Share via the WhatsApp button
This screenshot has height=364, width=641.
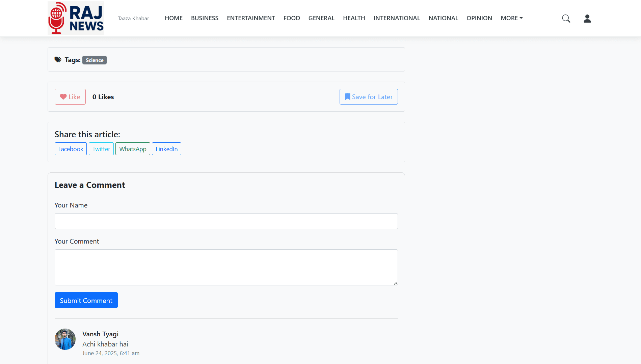133,149
